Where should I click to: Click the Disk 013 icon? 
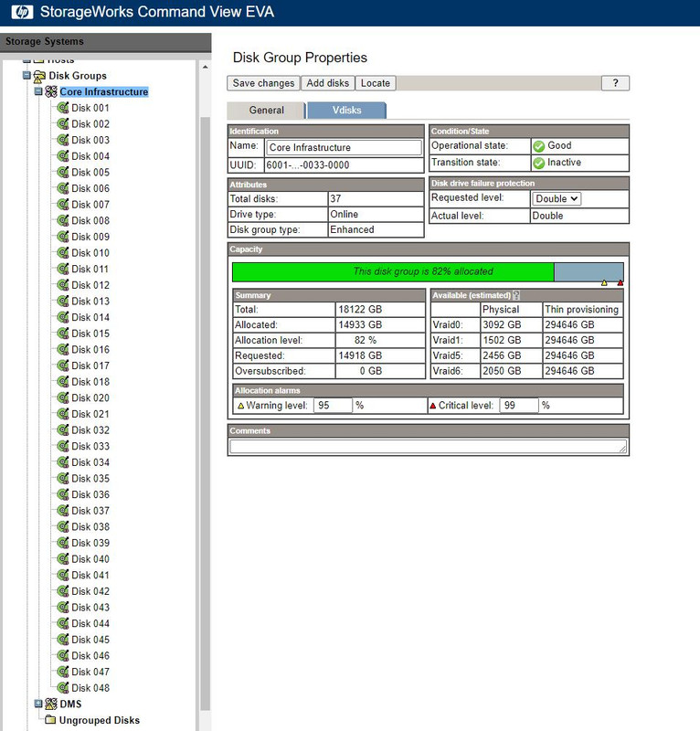pos(63,302)
